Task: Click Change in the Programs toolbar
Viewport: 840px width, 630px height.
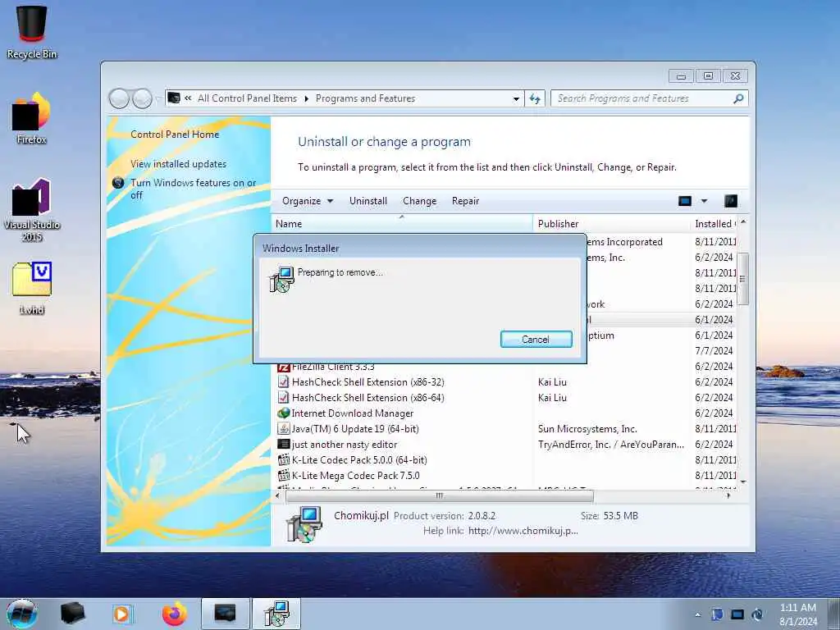Action: point(419,201)
